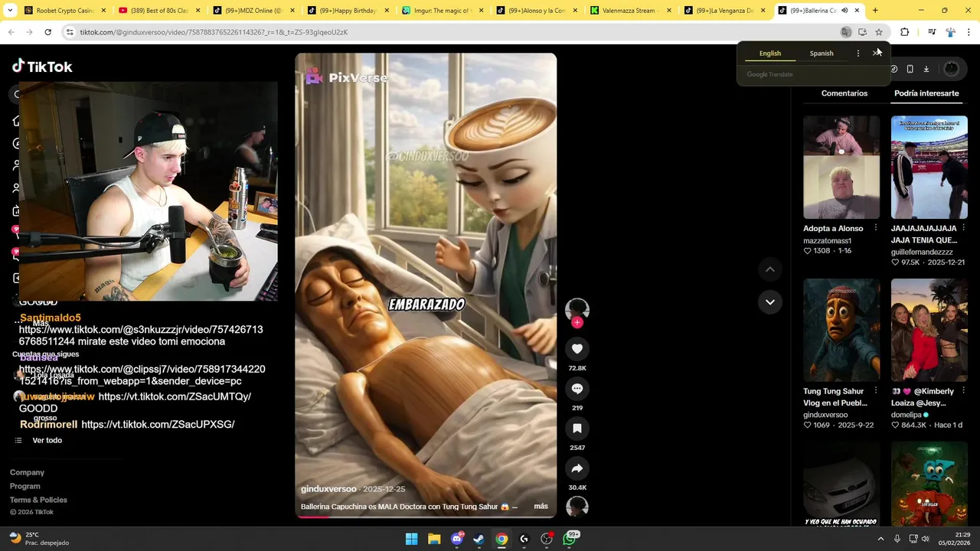Screen dimensions: 980x551
Task: Reload the page
Action: 47,32
